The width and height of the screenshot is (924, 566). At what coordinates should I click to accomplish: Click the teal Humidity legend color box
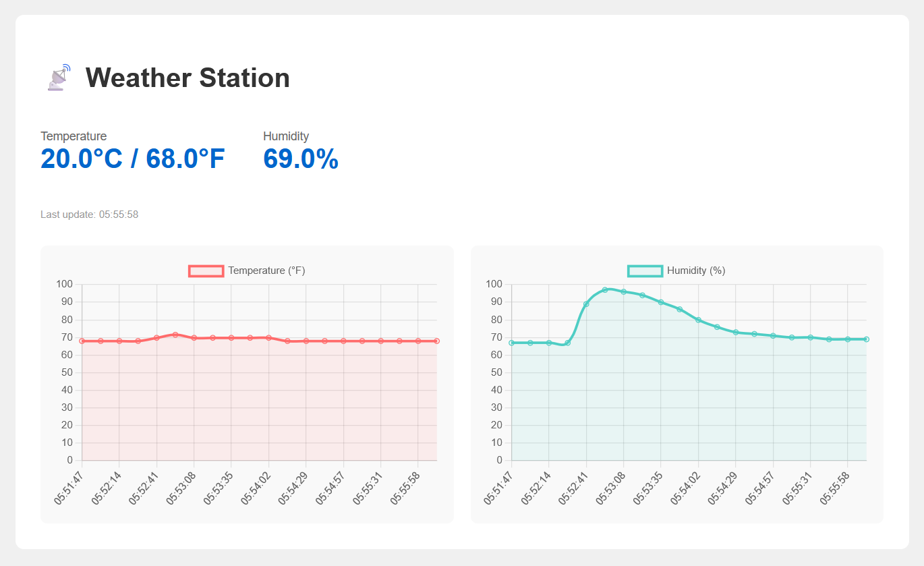click(x=645, y=271)
